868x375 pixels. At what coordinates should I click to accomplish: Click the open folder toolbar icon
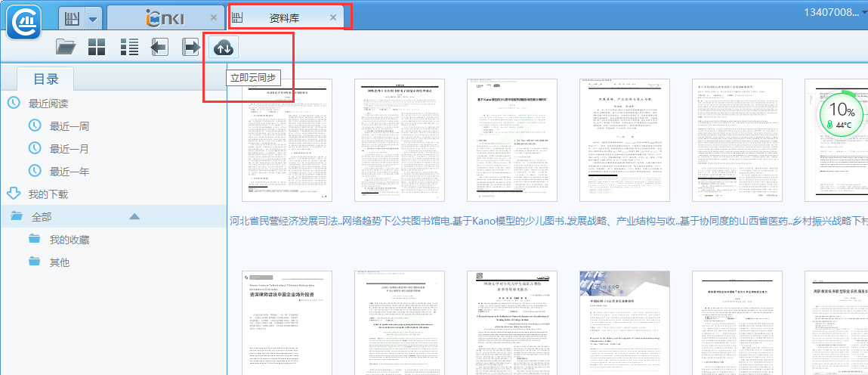[65, 48]
